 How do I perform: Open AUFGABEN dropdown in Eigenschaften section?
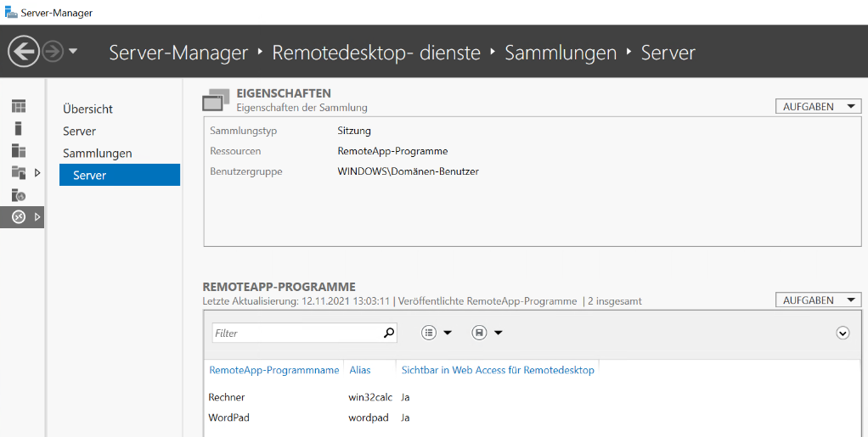coord(818,107)
